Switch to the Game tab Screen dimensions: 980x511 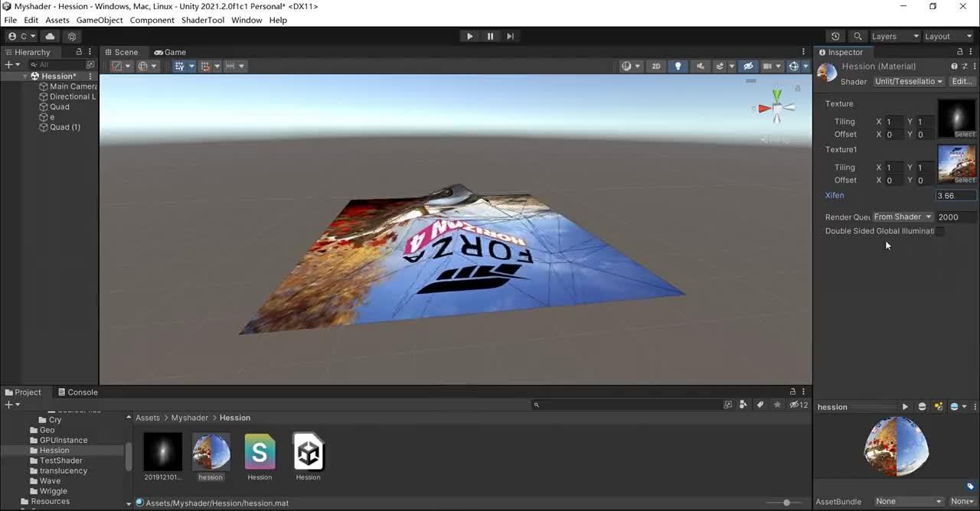(170, 52)
